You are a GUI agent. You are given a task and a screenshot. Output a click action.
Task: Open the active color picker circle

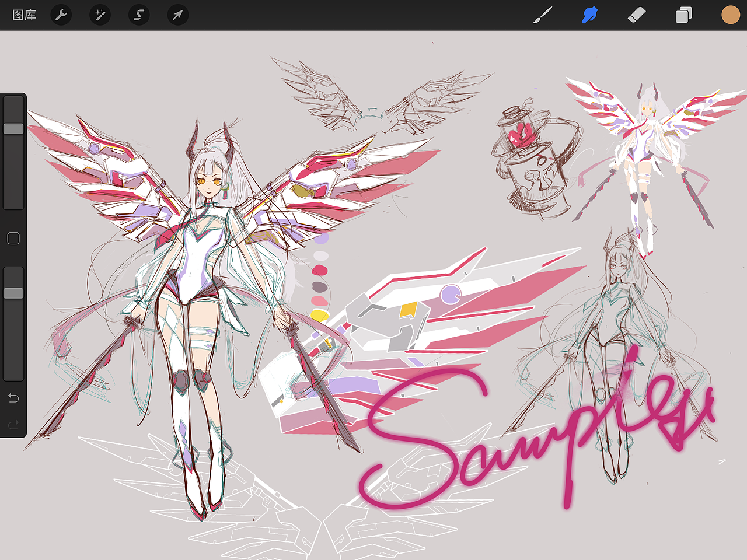(x=730, y=15)
